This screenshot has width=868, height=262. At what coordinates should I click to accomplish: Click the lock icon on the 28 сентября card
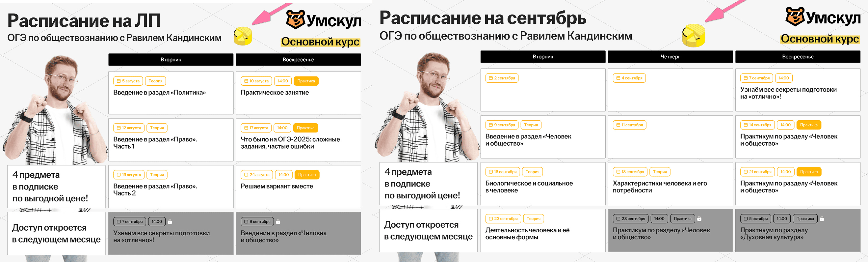click(699, 219)
